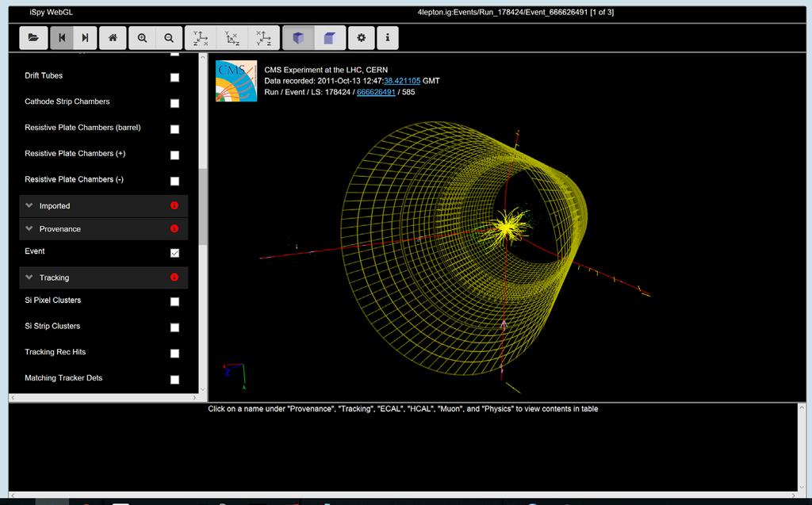The height and width of the screenshot is (505, 812).
Task: Open settings with the gear icon
Action: (362, 38)
